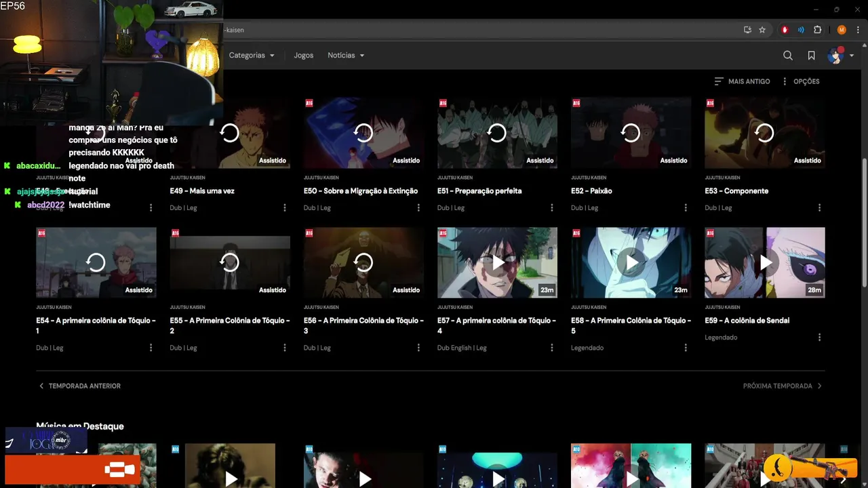Image resolution: width=868 pixels, height=488 pixels.
Task: Replay episode E51 Preparação perfeita
Action: (497, 133)
